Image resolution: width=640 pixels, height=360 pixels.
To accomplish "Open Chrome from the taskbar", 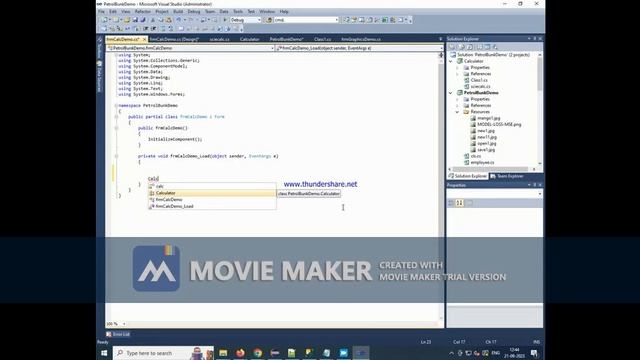I will pos(258,353).
